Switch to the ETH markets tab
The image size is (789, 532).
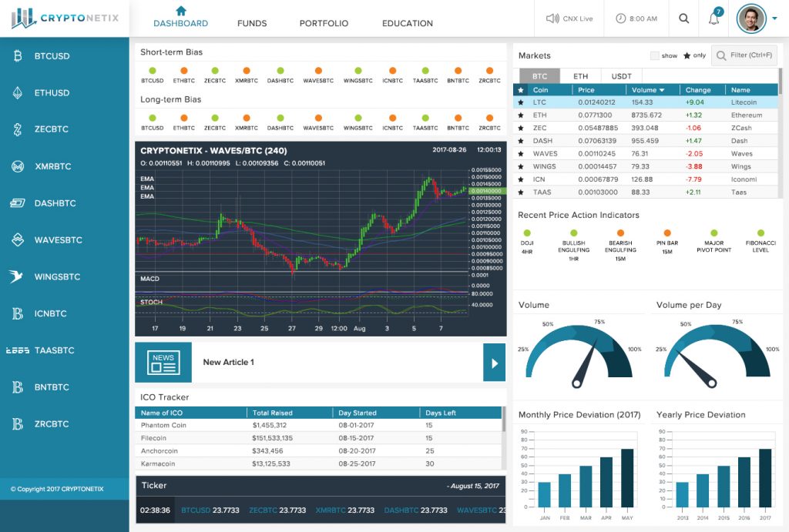pyautogui.click(x=580, y=76)
